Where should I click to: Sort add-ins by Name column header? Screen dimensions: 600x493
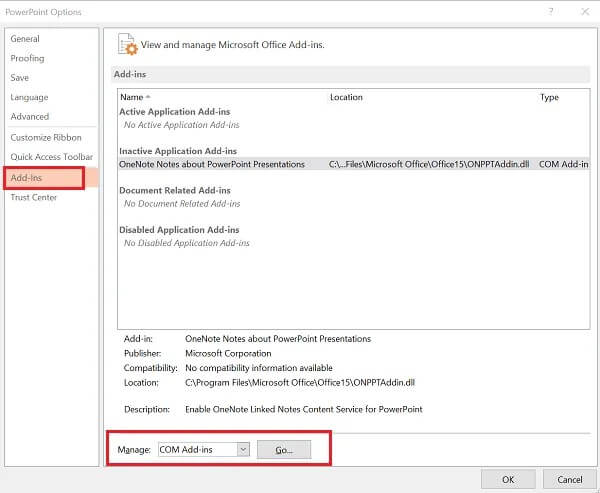tap(132, 97)
